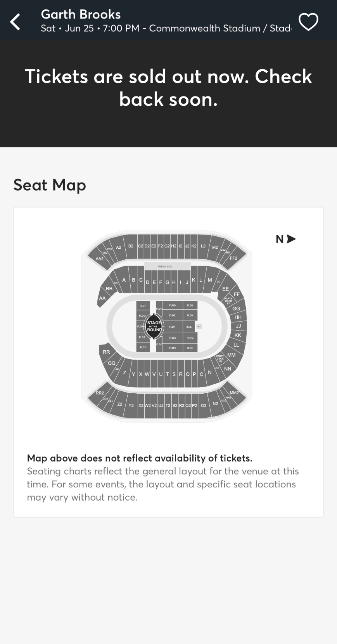This screenshot has width=337, height=644.
Task: Select section NN on seat map
Action: point(228,368)
